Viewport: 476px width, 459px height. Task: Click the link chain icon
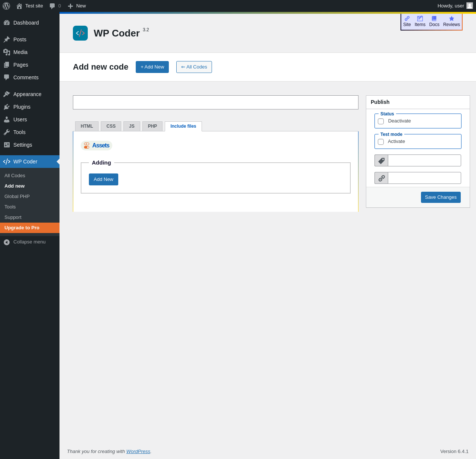point(382,178)
